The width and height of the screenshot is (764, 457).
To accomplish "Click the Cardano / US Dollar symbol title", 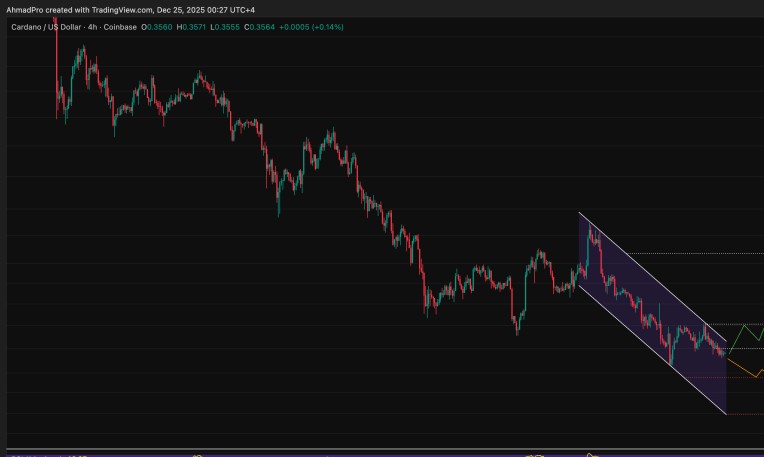I will pyautogui.click(x=44, y=27).
